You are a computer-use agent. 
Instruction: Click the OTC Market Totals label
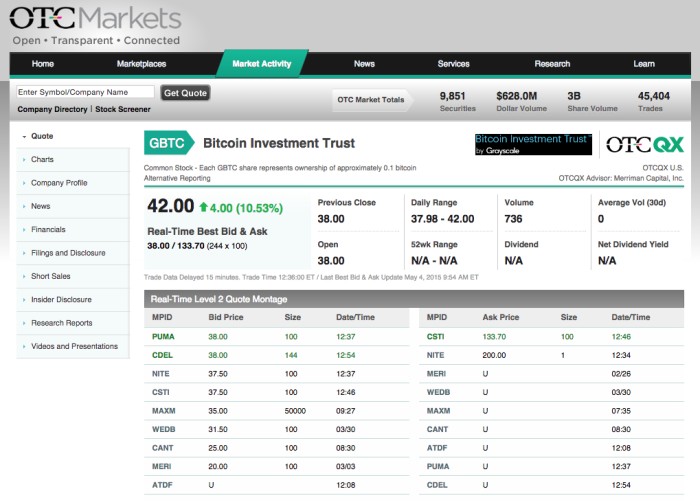(371, 100)
